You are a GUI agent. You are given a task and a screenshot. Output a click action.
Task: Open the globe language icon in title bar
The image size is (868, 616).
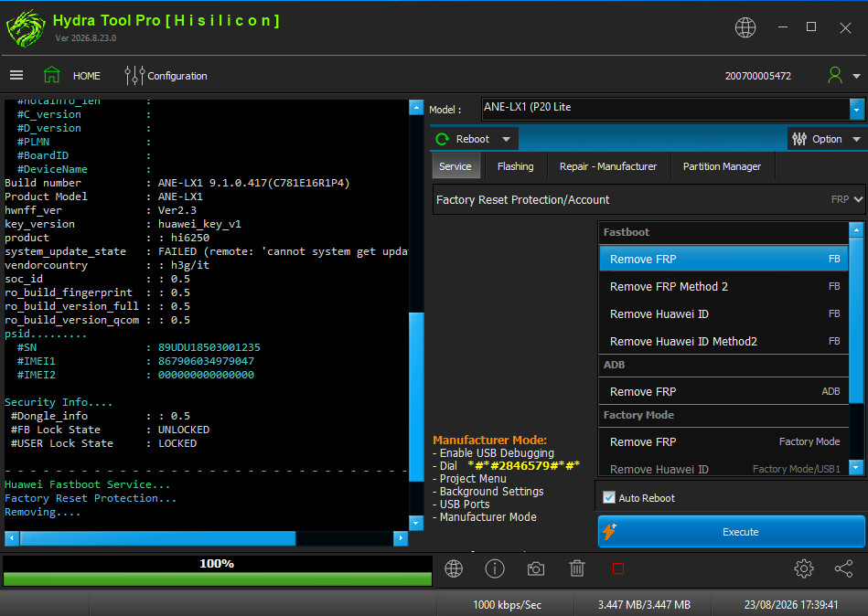[x=745, y=27]
